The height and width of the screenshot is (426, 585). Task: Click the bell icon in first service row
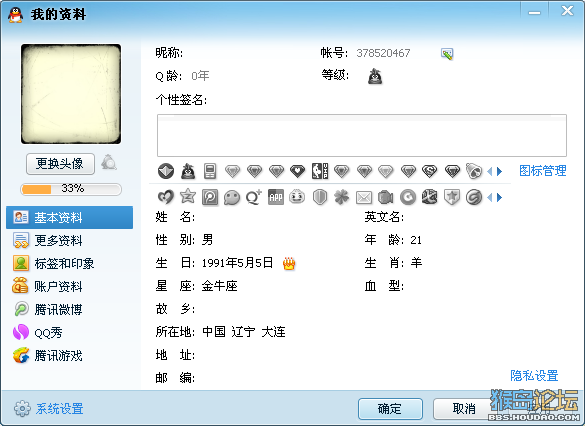[474, 171]
